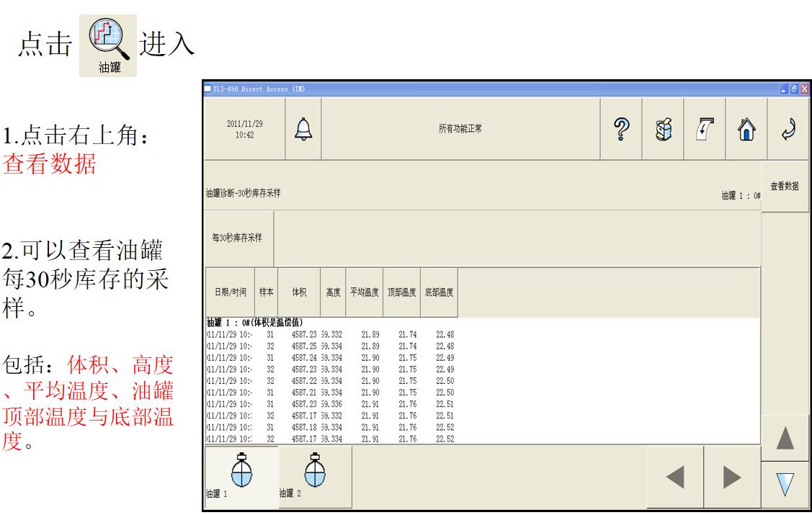Viewport: 812px width, 515px height.
Task: Click the print report paper icon
Action: coord(703,128)
